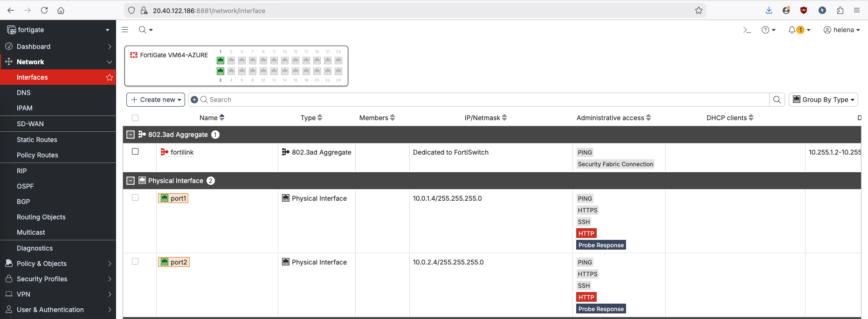Screen dimensions: 868x319
Task: Collapse the 802.3ad Aggregate group
Action: [x=131, y=135]
